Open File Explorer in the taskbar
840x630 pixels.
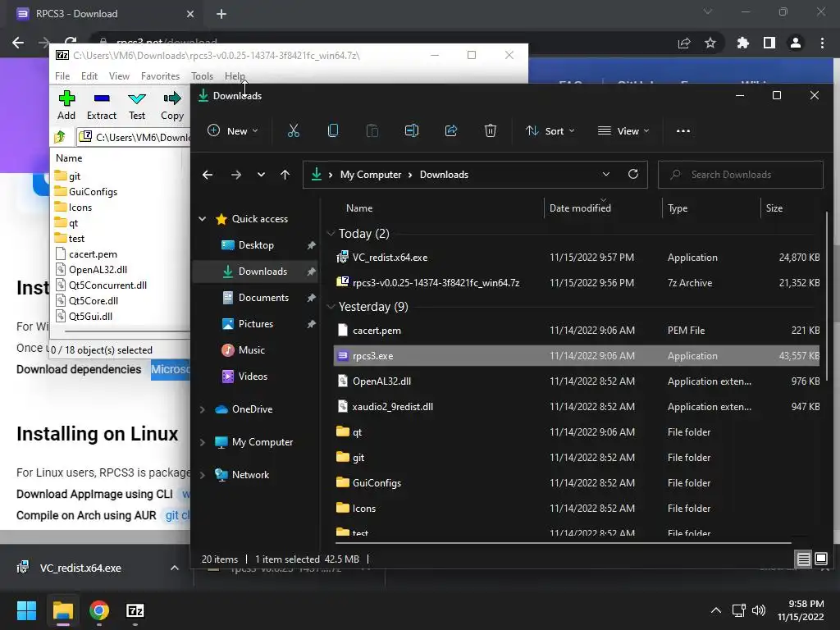[62, 610]
